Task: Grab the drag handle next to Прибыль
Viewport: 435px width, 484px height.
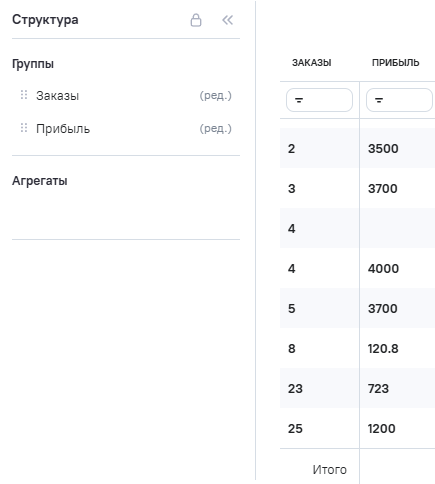Action: [24, 128]
